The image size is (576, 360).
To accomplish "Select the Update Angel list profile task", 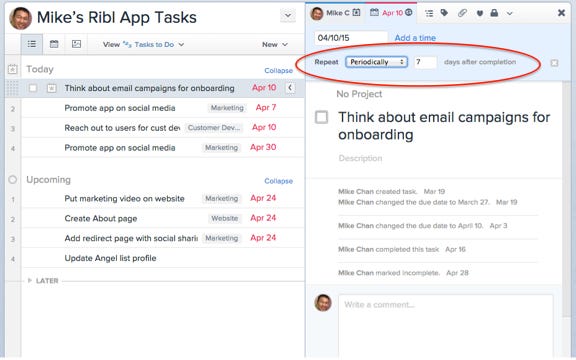I will tap(110, 258).
